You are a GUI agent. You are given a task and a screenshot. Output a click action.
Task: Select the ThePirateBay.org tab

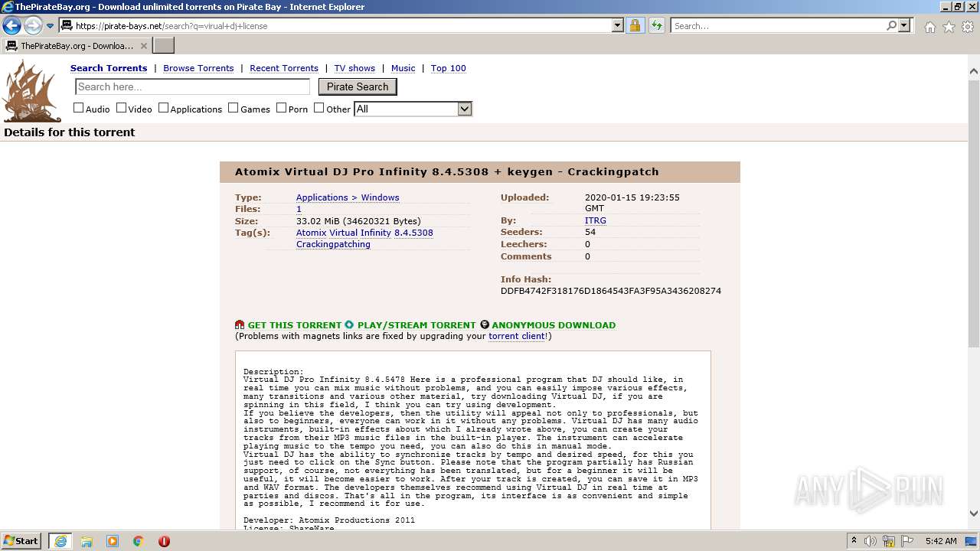coord(77,46)
